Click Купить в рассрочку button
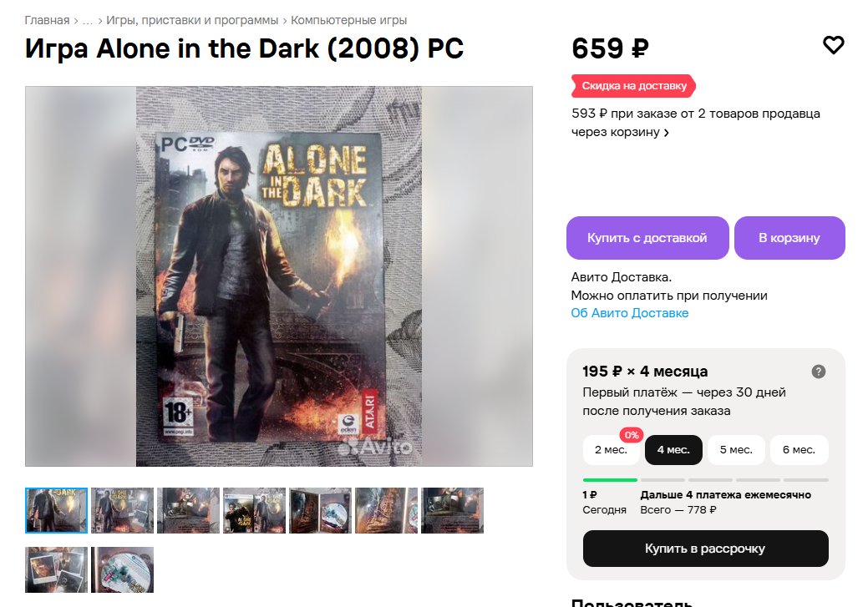Viewport: 868px width, 607px height. (x=705, y=549)
